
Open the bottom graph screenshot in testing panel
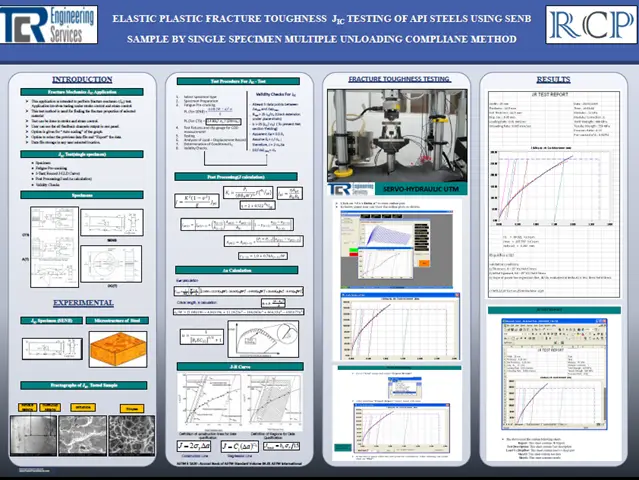(402, 428)
